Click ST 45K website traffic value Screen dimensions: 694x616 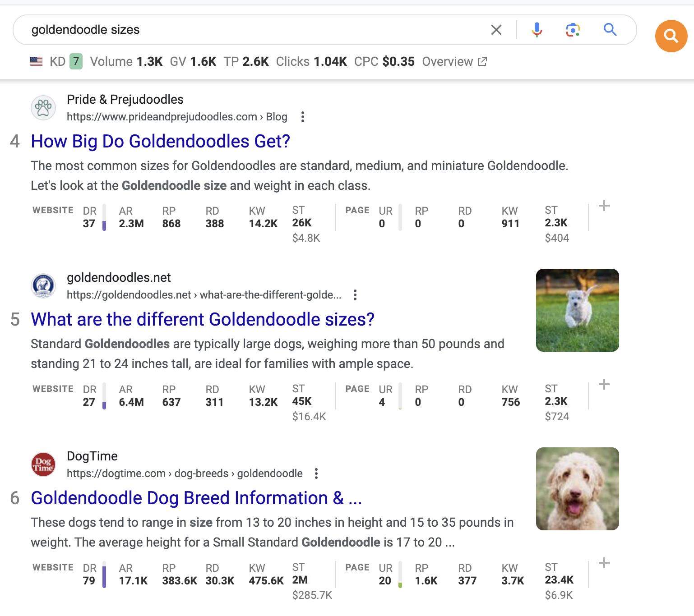[x=302, y=401]
